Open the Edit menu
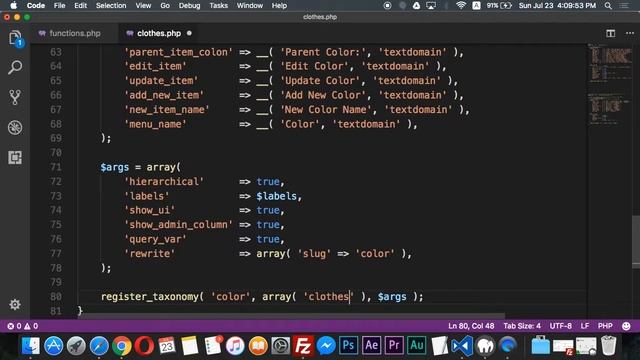Screen dimensions: 640x360 80,6
